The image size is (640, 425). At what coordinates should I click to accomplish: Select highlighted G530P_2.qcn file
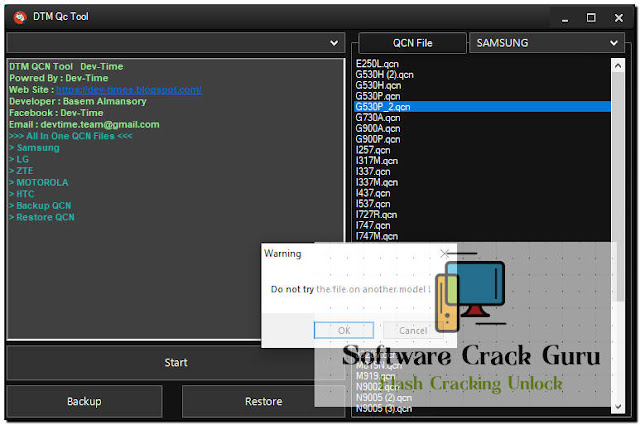point(483,107)
